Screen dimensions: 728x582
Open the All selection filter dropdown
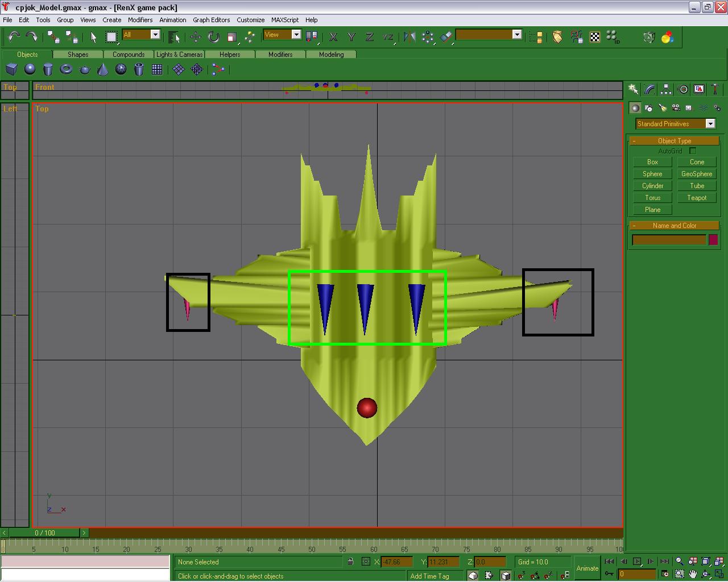[x=155, y=35]
